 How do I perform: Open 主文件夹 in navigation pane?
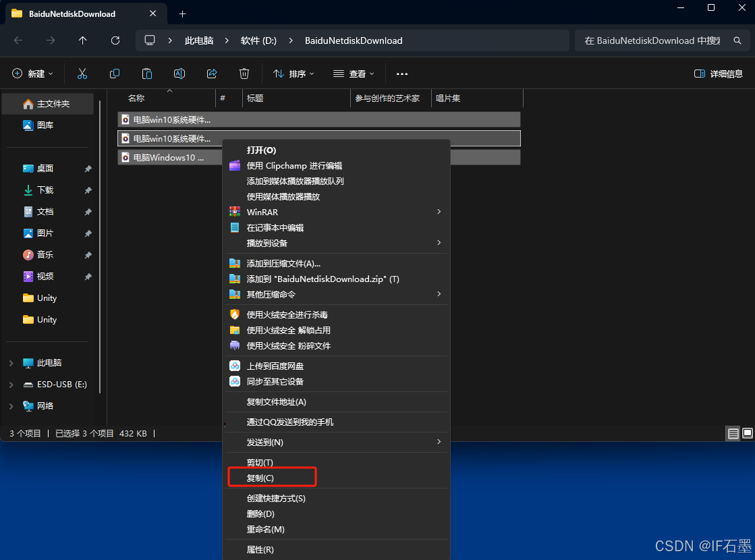point(48,104)
